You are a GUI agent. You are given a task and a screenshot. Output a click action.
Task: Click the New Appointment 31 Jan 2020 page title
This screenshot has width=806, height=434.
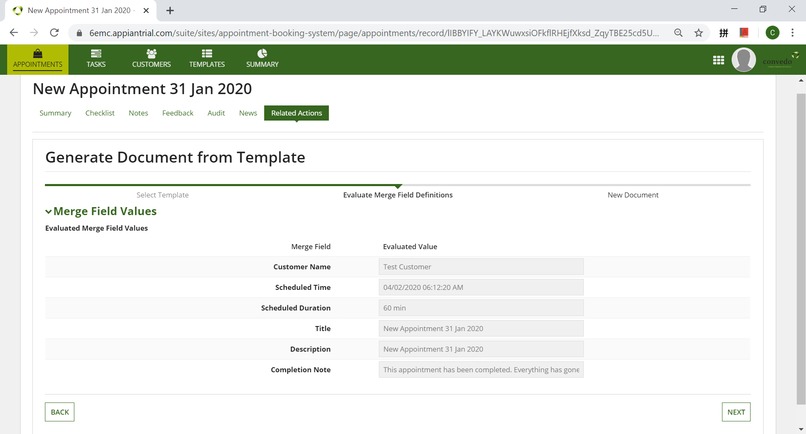142,89
